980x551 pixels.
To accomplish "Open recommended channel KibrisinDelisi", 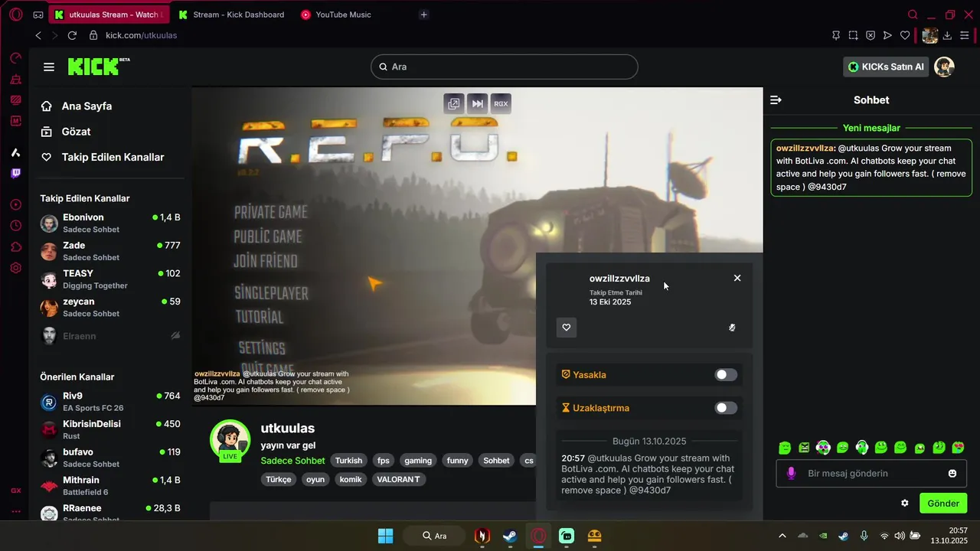I will pyautogui.click(x=110, y=430).
